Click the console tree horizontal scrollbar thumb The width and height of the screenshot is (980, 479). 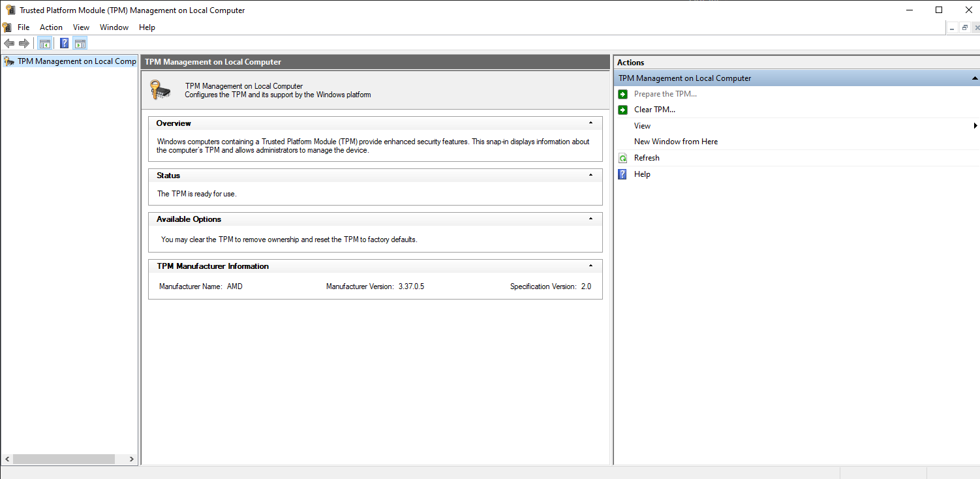(64, 459)
